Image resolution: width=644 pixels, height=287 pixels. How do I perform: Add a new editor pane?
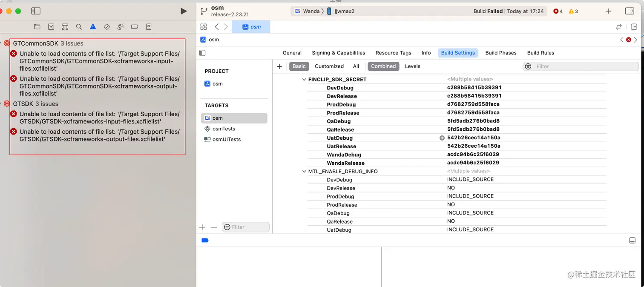[634, 27]
